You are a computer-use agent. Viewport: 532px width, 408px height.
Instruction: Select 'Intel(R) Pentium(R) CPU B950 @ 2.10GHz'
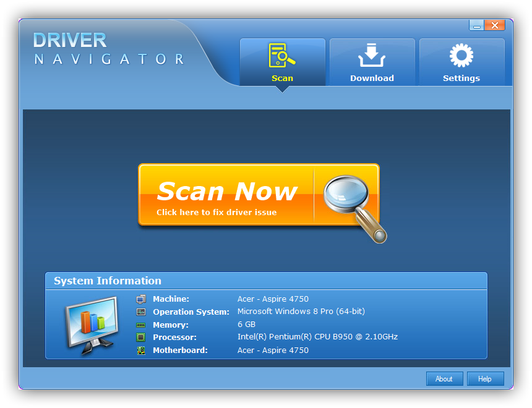317,337
